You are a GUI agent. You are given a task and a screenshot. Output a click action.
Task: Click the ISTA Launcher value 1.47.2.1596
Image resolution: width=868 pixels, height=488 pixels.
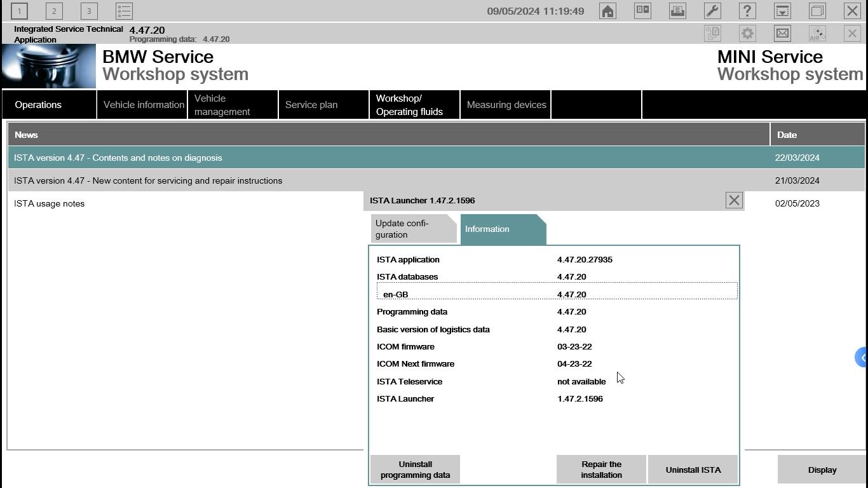(x=580, y=398)
